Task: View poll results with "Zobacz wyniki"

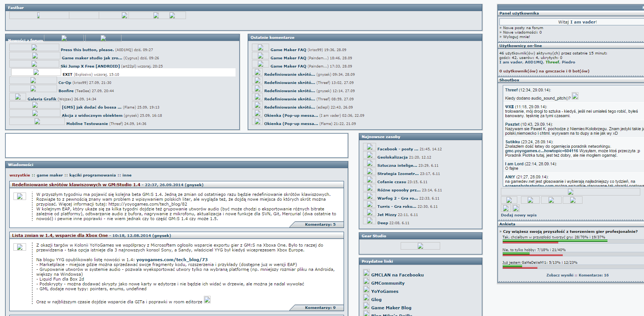Action: [x=560, y=275]
